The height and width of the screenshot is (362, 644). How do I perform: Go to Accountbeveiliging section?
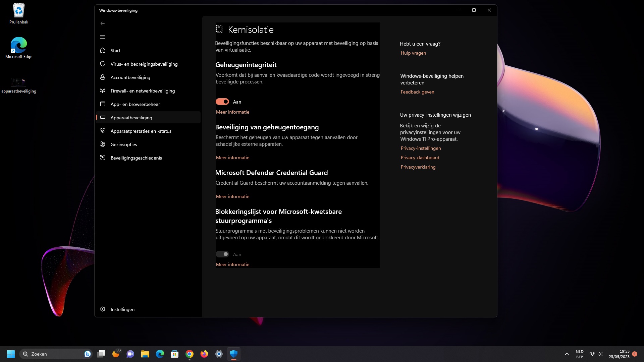(x=148, y=77)
